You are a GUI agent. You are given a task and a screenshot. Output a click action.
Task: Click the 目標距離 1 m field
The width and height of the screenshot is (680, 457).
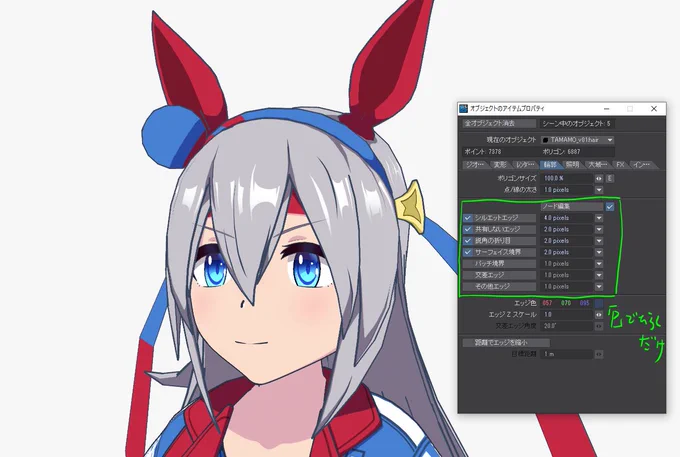point(567,354)
